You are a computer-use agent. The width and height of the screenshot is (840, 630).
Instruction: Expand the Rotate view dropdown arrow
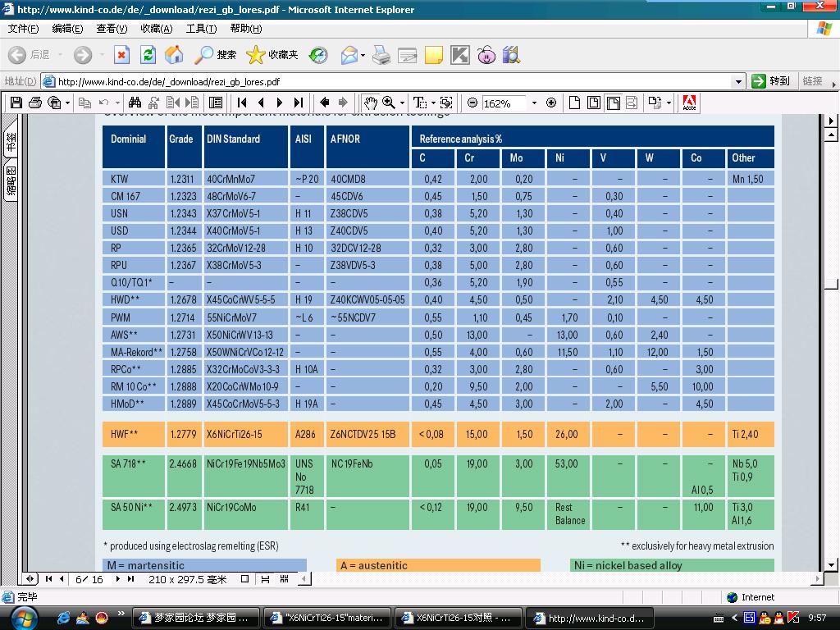(669, 103)
